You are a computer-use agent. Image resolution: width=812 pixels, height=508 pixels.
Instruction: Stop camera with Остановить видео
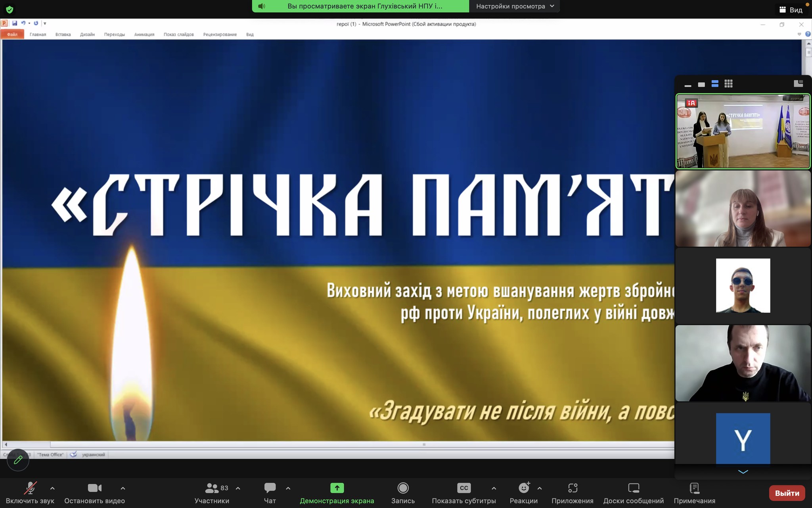94,493
